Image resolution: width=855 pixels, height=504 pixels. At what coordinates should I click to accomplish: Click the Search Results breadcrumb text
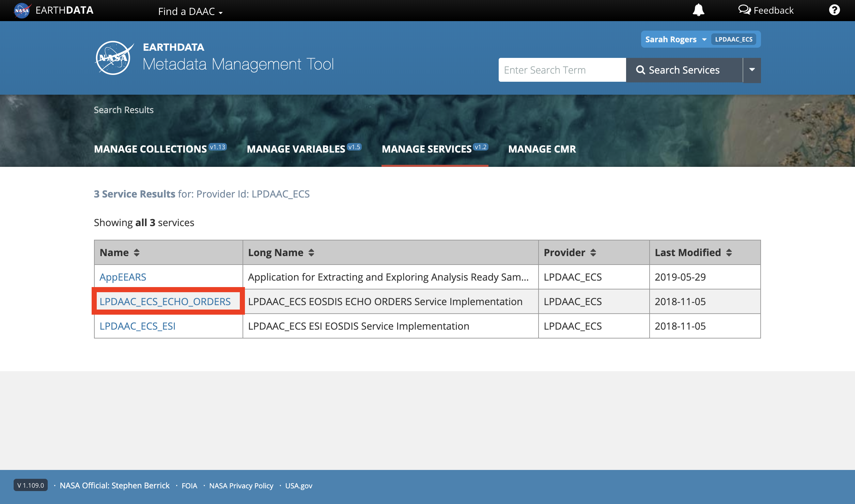point(124,110)
